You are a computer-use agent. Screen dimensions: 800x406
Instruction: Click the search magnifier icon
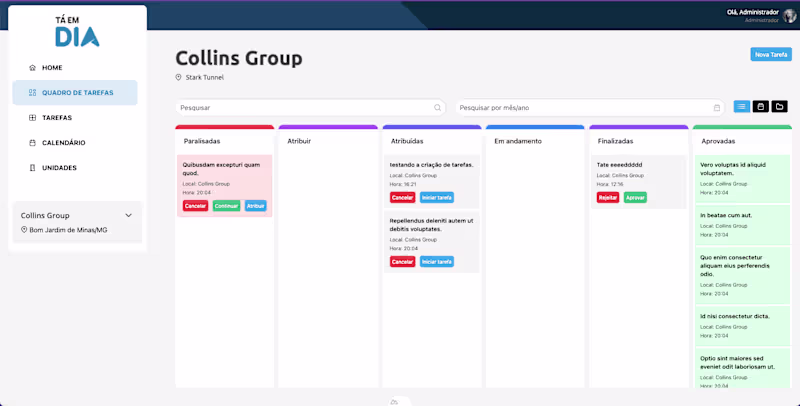(x=438, y=108)
